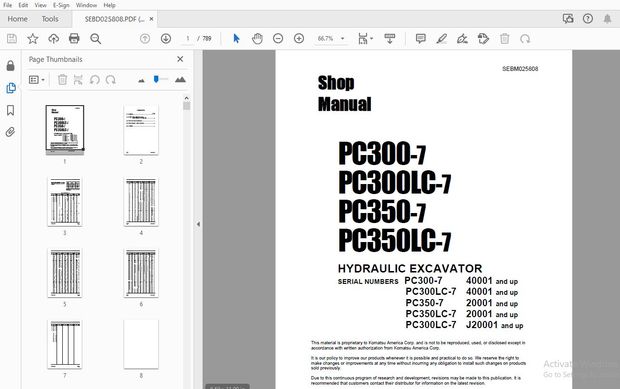This screenshot has width=620, height=389.
Task: Bookmark the file with the star icon
Action: tap(32, 38)
